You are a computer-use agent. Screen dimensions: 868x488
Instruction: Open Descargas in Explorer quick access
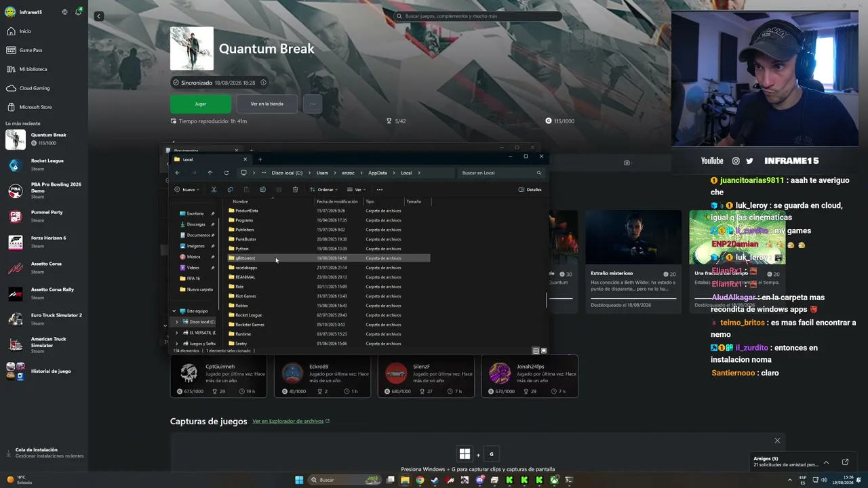click(x=197, y=224)
